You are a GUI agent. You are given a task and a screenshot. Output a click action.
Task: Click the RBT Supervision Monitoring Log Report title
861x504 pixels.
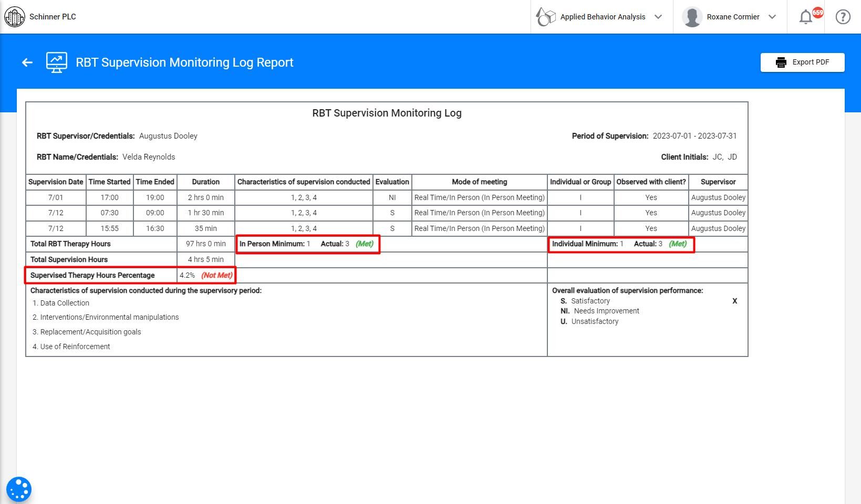click(x=184, y=62)
